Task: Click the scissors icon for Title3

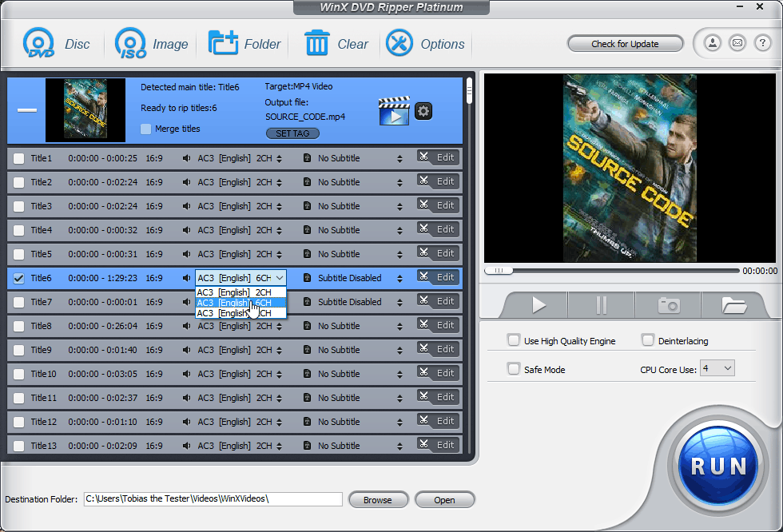Action: (423, 204)
